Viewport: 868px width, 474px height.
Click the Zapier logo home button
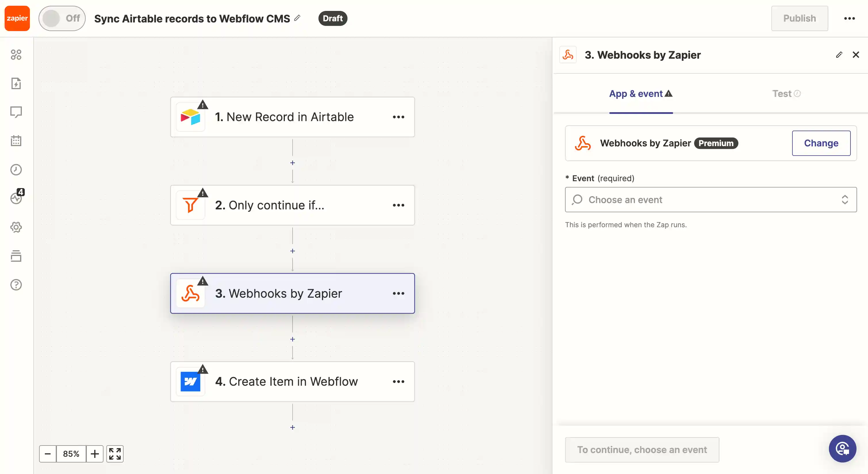tap(17, 18)
